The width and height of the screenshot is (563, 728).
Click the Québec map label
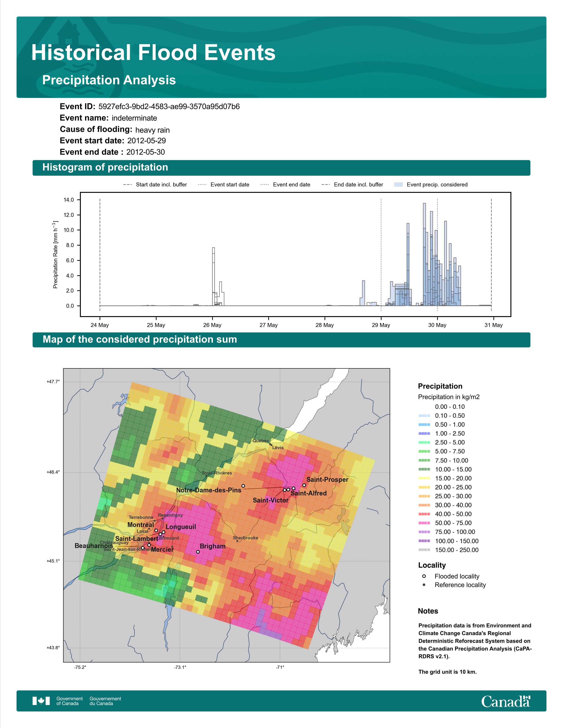click(x=261, y=441)
